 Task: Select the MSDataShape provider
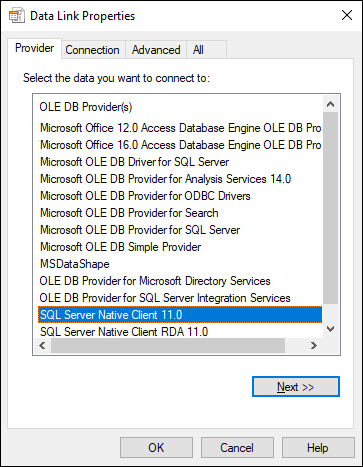(x=180, y=264)
